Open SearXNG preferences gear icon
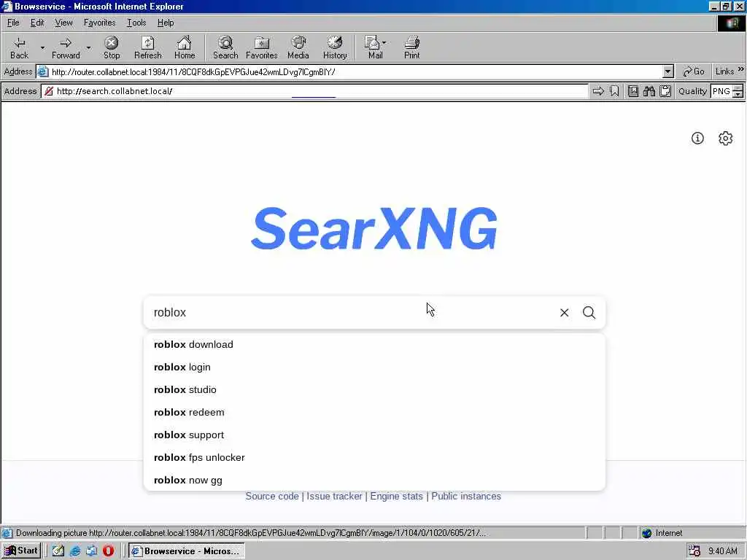The height and width of the screenshot is (560, 747). (725, 138)
